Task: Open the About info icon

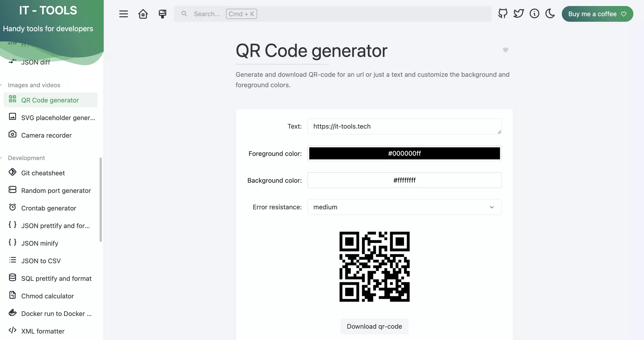Action: coord(534,13)
